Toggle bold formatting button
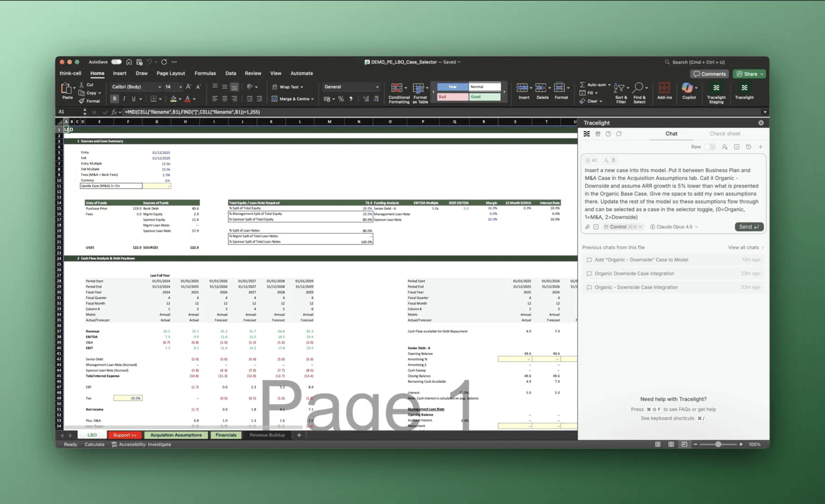 [115, 99]
